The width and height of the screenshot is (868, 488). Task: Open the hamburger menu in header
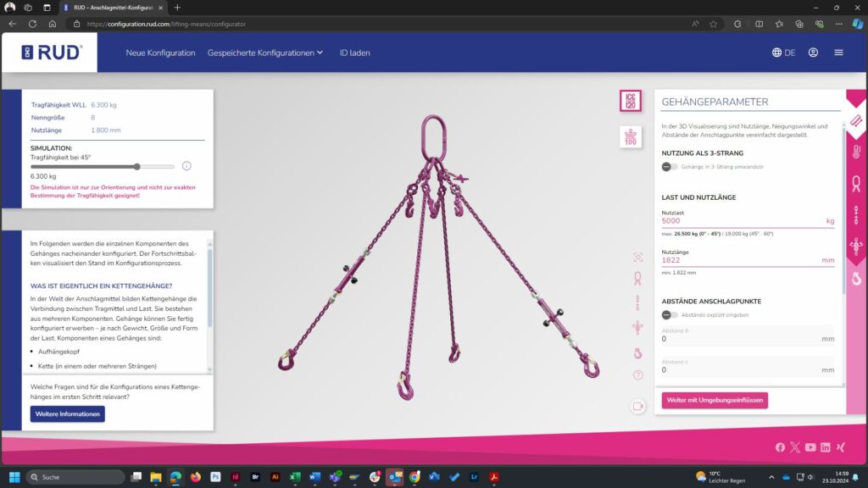click(x=838, y=53)
